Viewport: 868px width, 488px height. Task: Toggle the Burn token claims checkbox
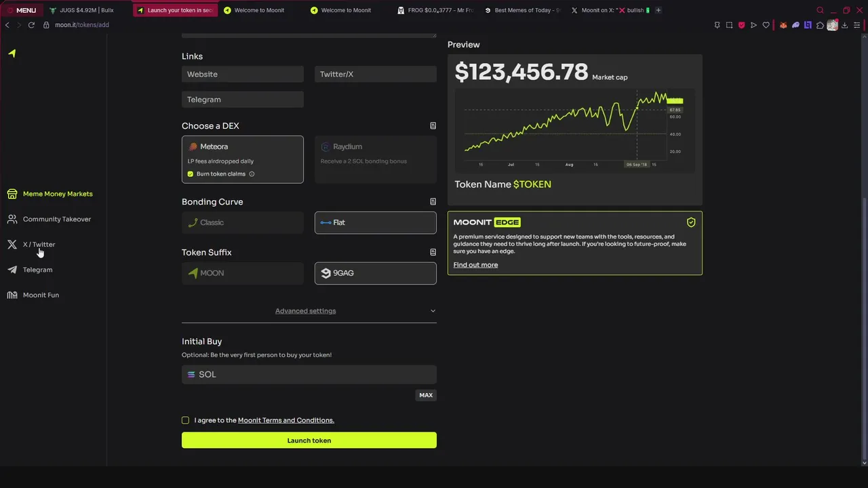(x=191, y=174)
